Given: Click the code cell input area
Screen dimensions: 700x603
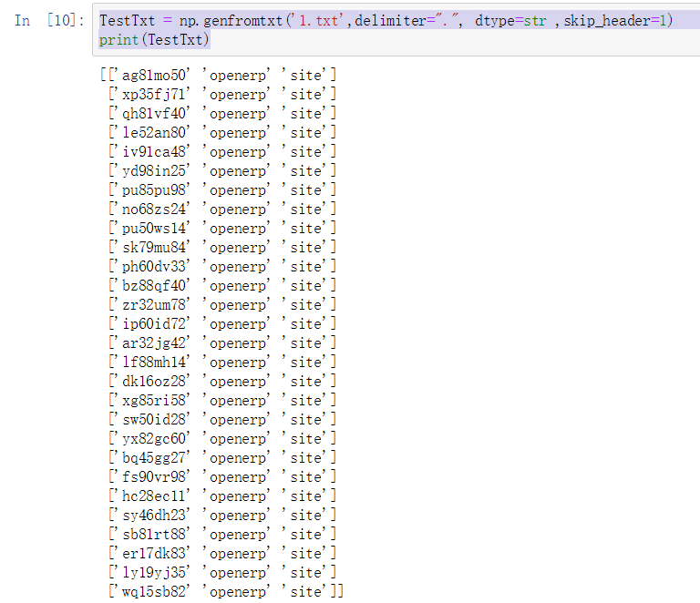Looking at the screenshot, I should [396, 29].
